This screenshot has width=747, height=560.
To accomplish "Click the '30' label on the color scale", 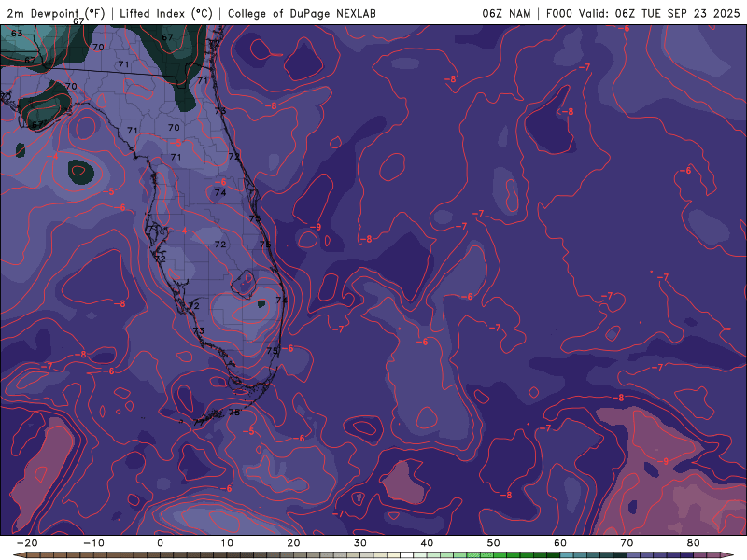I will tap(360, 543).
